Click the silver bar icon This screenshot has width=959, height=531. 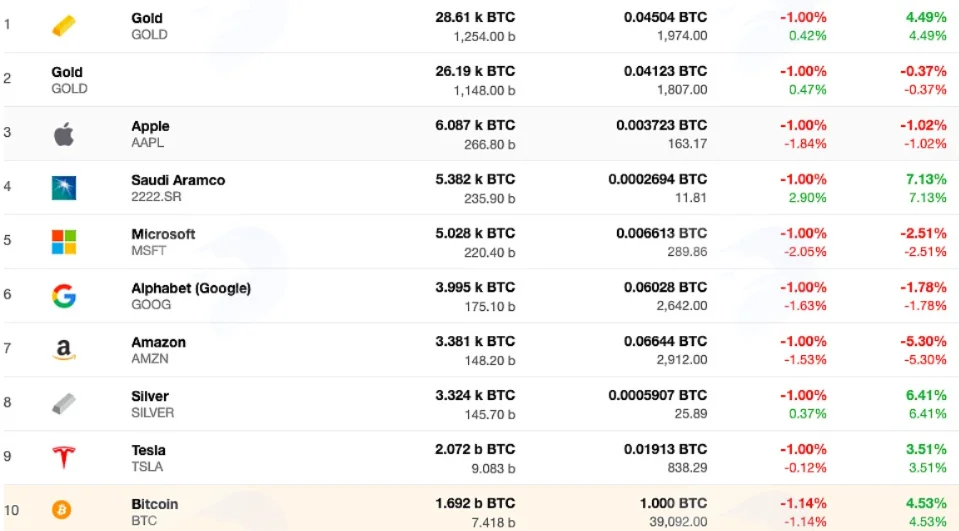click(64, 404)
